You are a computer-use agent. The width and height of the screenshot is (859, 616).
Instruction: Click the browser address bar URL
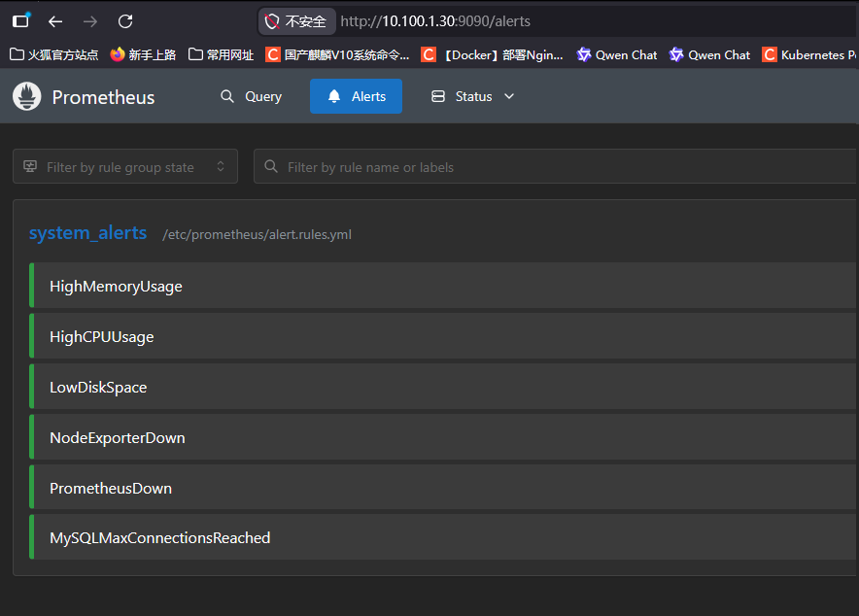(x=435, y=21)
